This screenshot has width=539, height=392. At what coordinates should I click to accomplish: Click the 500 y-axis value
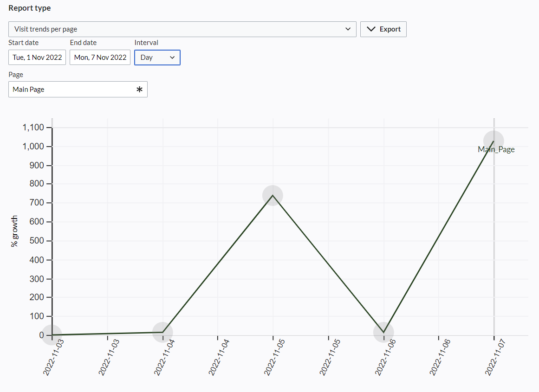[x=37, y=240]
